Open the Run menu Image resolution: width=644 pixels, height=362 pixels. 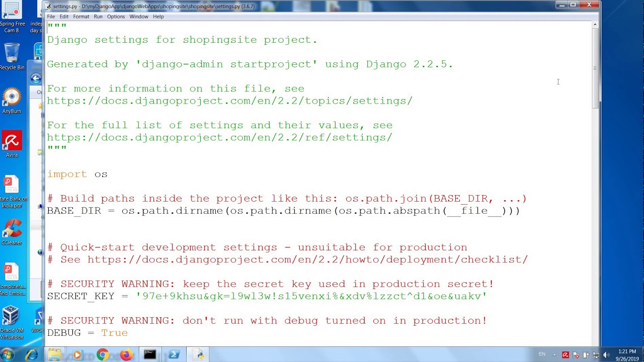tap(98, 17)
